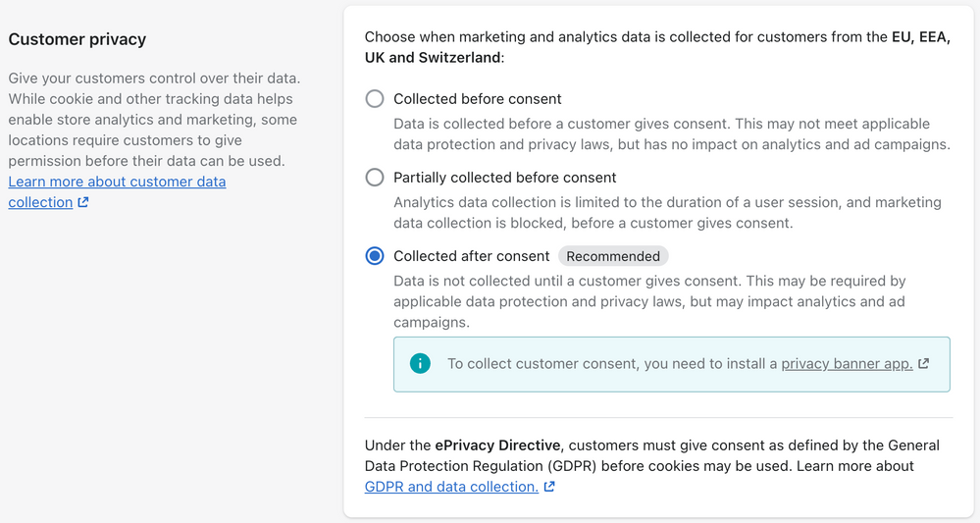
Task: Click the description starting 'Analytics data collection is limited'
Action: pyautogui.click(x=667, y=213)
